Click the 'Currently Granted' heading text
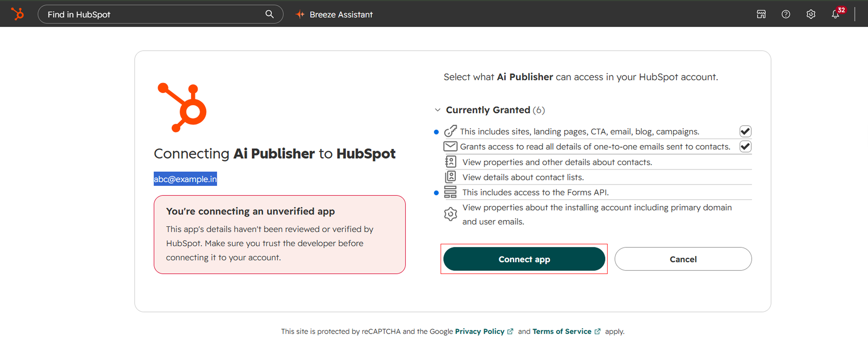Screen dimensions: 868x340 tap(488, 110)
